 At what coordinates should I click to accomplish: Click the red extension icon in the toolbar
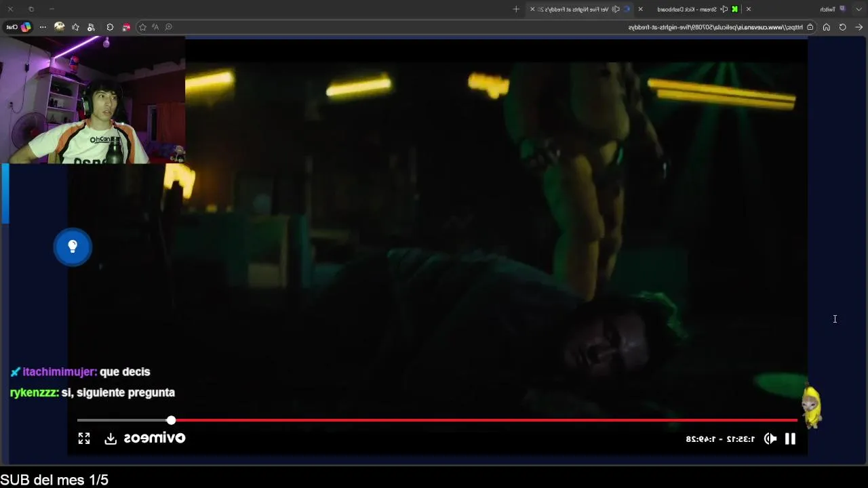tap(126, 27)
